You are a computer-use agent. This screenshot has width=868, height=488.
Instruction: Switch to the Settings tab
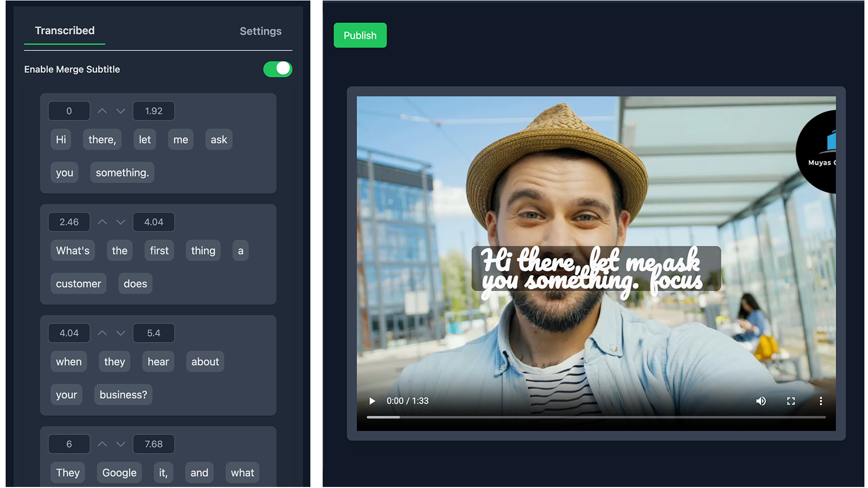[261, 31]
